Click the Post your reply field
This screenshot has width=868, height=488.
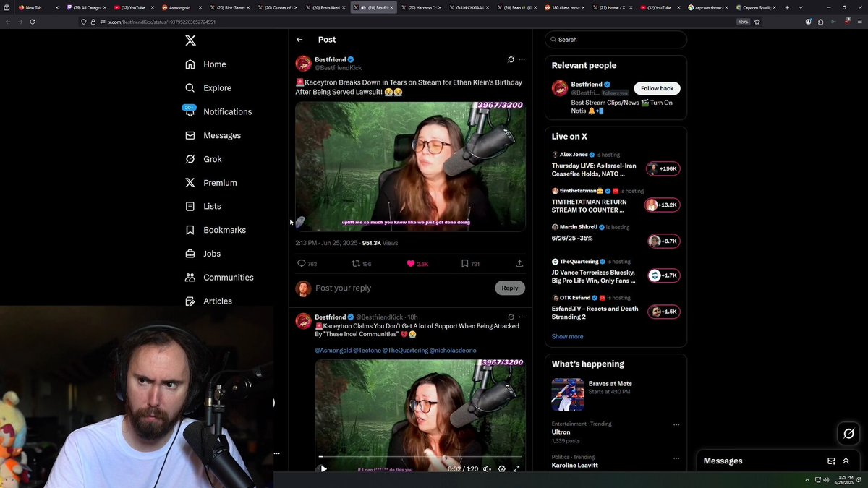pos(401,288)
